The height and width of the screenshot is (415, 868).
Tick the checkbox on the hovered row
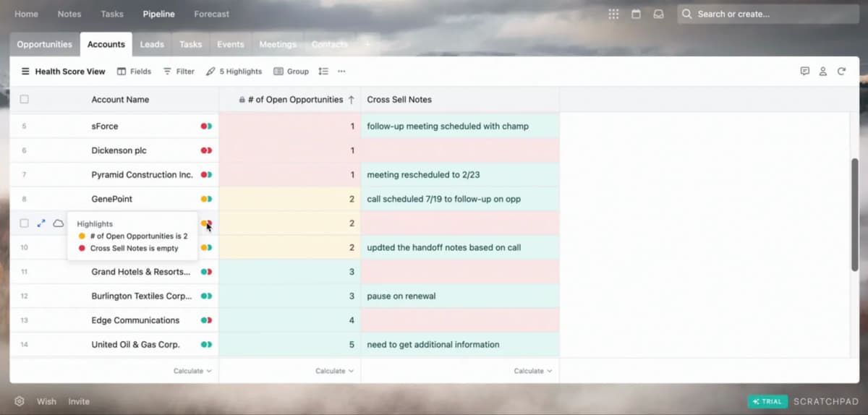click(x=25, y=223)
